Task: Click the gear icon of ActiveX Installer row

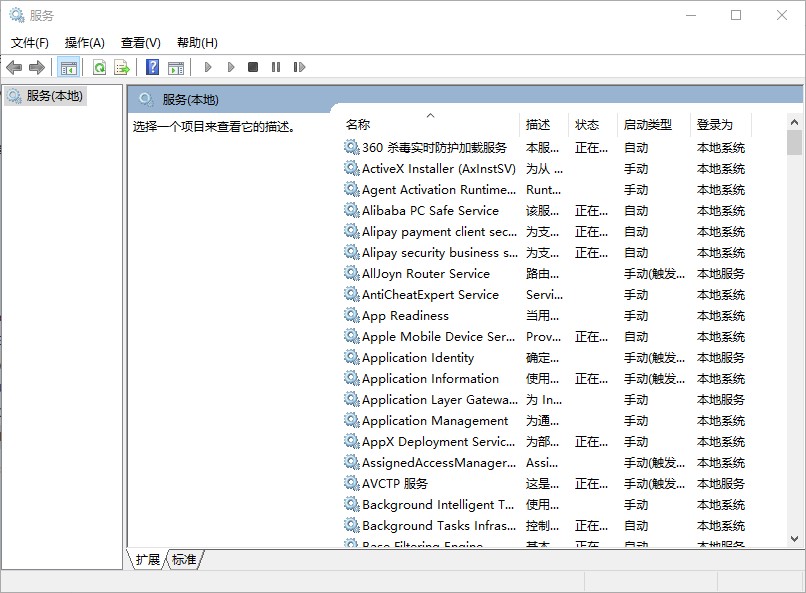Action: [x=352, y=169]
